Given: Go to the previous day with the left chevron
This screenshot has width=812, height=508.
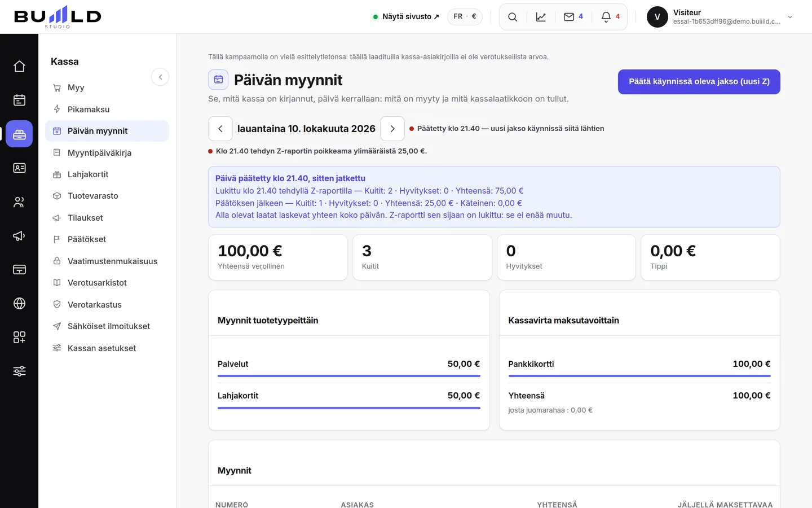Looking at the screenshot, I should tap(220, 129).
